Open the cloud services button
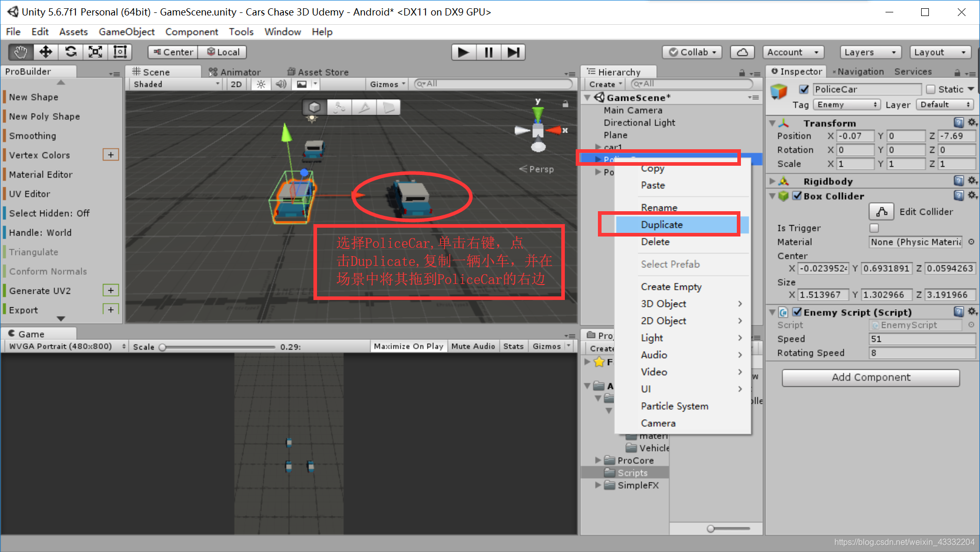This screenshot has height=552, width=980. [x=742, y=52]
